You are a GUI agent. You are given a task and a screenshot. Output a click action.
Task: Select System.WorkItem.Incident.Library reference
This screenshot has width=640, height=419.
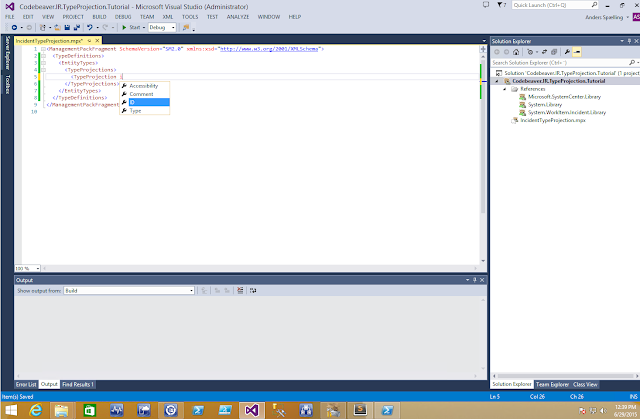(x=567, y=112)
